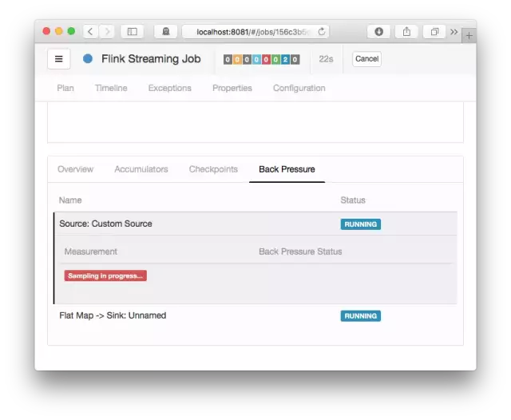Open the Exceptions tab
This screenshot has height=420, width=511.
point(170,88)
